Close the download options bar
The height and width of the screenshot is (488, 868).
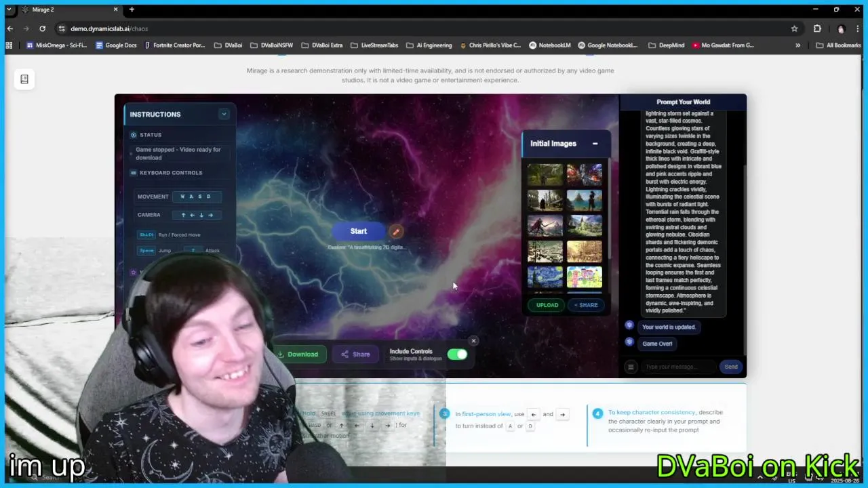point(473,341)
